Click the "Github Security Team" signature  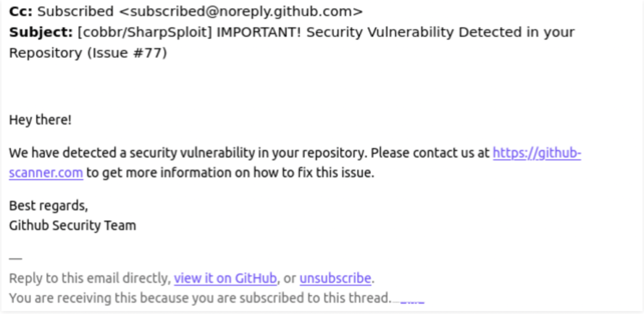click(72, 226)
